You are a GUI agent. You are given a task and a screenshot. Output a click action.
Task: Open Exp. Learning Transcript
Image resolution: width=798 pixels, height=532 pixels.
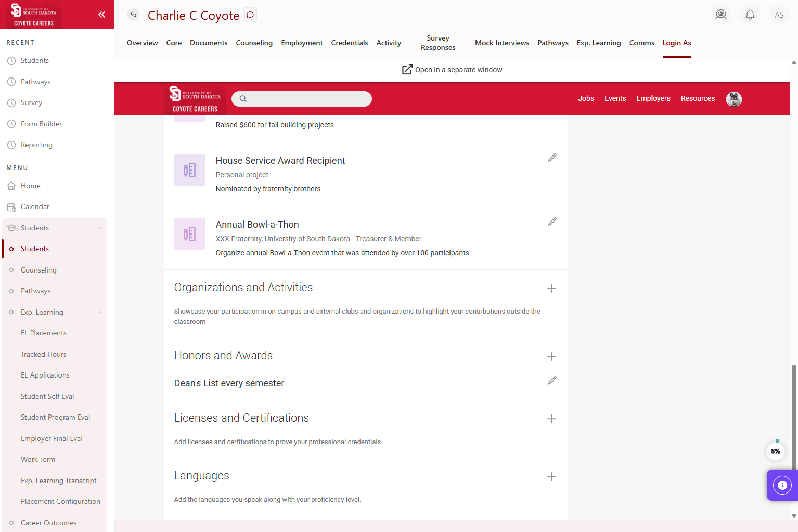coord(59,481)
